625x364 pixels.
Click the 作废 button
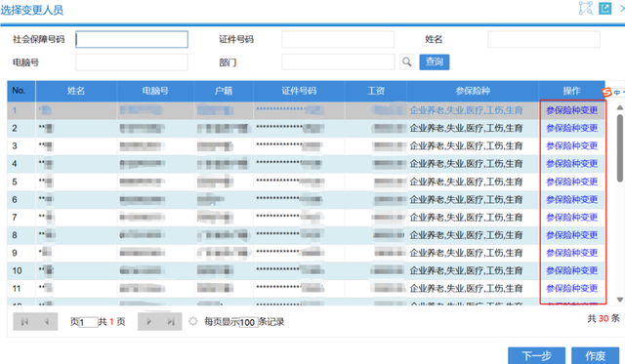595,355
